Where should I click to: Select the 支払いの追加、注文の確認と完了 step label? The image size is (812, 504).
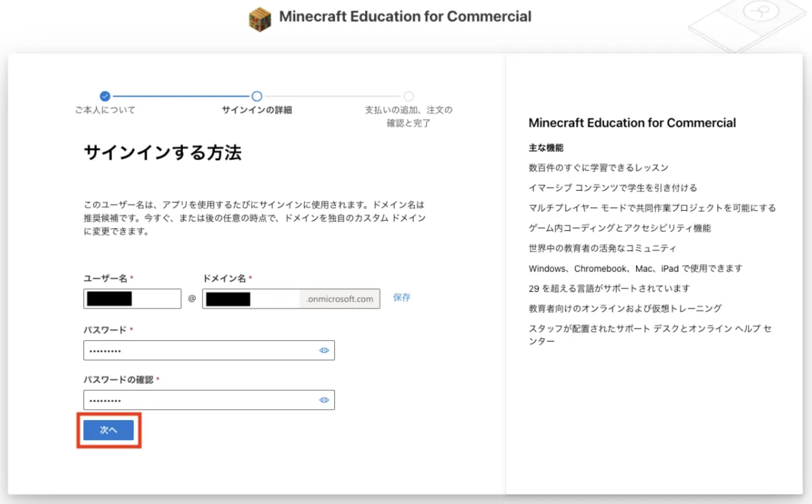tap(408, 116)
